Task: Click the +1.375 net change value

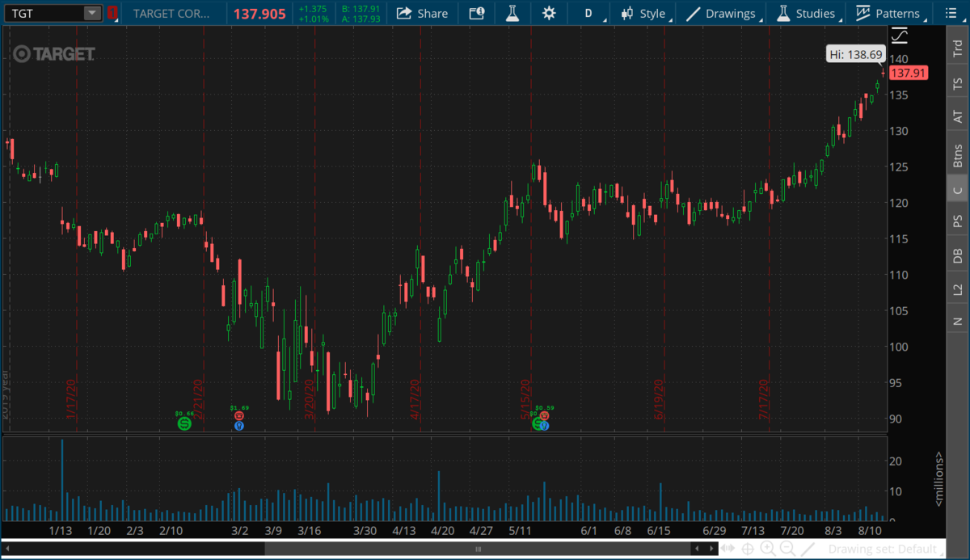Action: [x=312, y=8]
